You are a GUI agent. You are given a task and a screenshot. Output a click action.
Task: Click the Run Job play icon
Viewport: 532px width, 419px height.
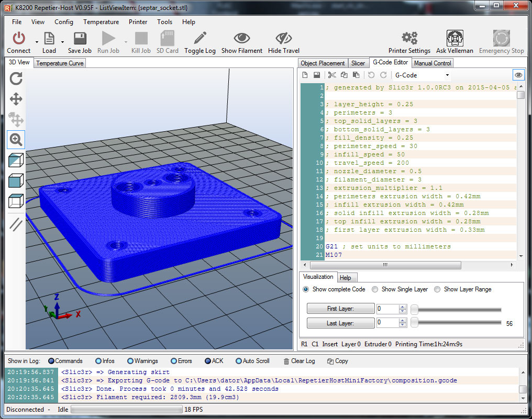tap(108, 38)
